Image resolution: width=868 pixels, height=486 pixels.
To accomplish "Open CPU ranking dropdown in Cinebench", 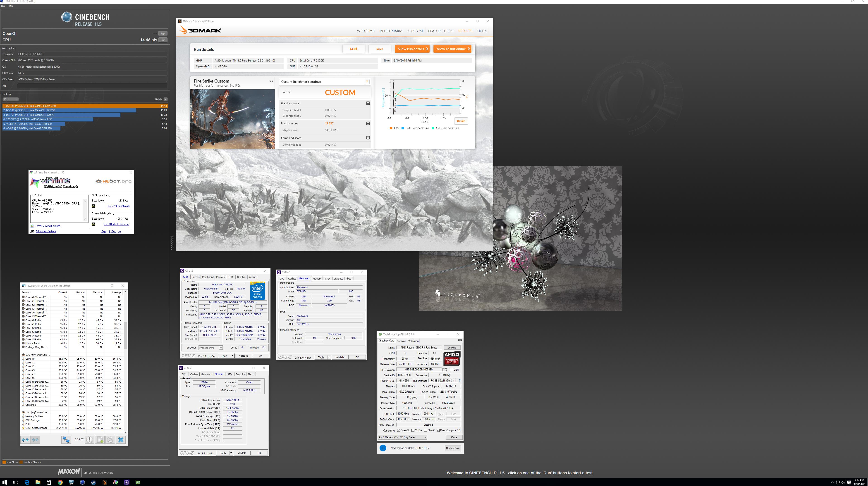I will [11, 99].
